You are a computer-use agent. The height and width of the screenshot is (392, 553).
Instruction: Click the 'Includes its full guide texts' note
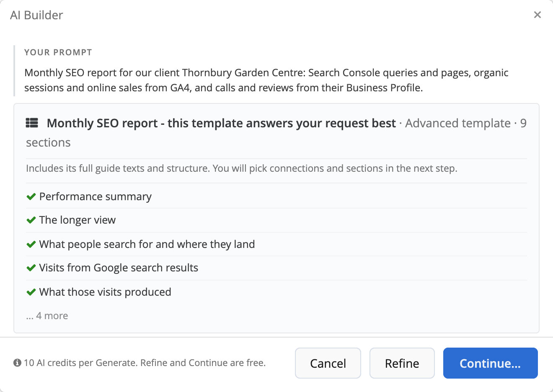[x=242, y=168]
